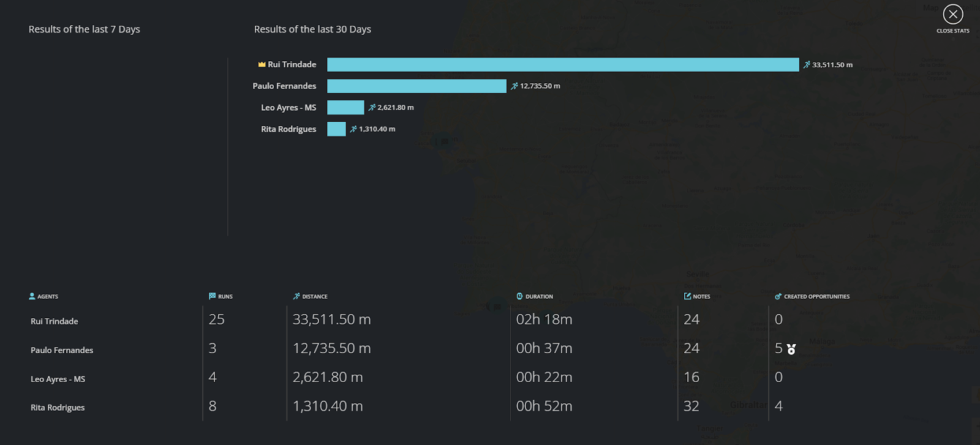This screenshot has height=445, width=980.
Task: Click the AGENTS column header
Action: pos(48,297)
